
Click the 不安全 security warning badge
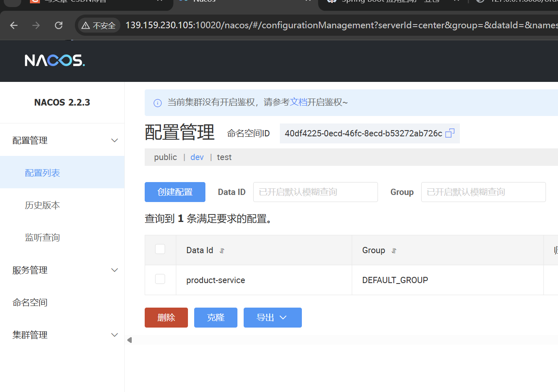(x=99, y=26)
